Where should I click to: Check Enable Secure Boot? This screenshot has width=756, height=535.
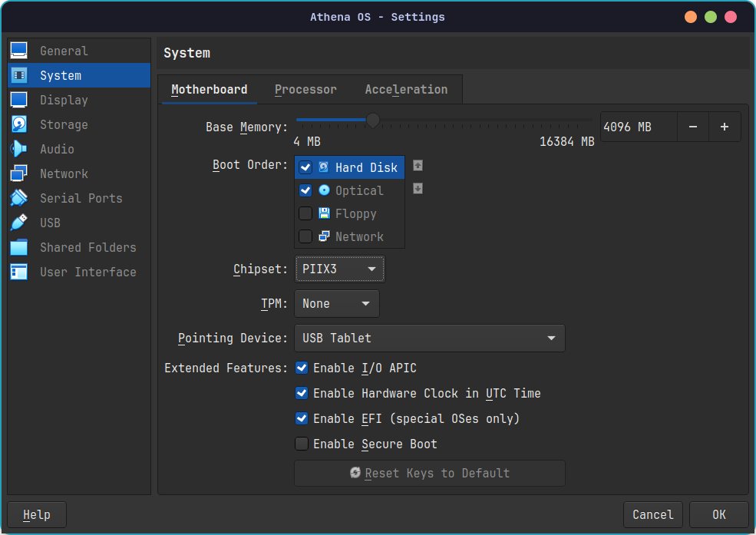point(302,444)
